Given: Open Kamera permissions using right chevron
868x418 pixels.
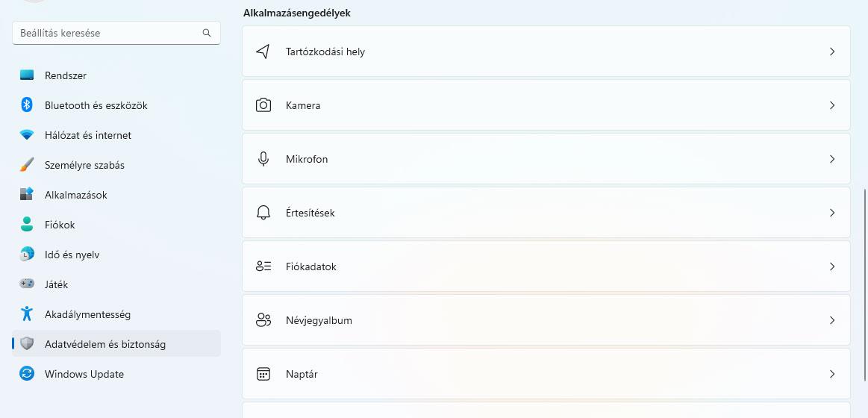Looking at the screenshot, I should (x=832, y=105).
